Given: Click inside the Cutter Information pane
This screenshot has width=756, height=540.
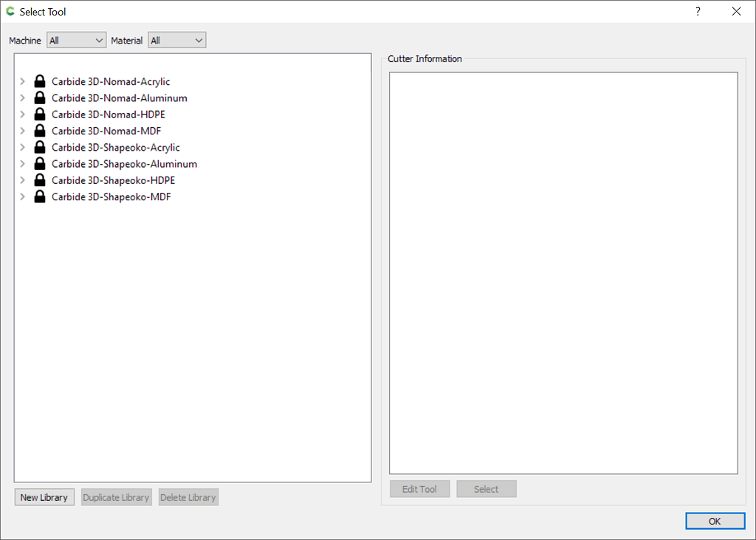Looking at the screenshot, I should 563,273.
